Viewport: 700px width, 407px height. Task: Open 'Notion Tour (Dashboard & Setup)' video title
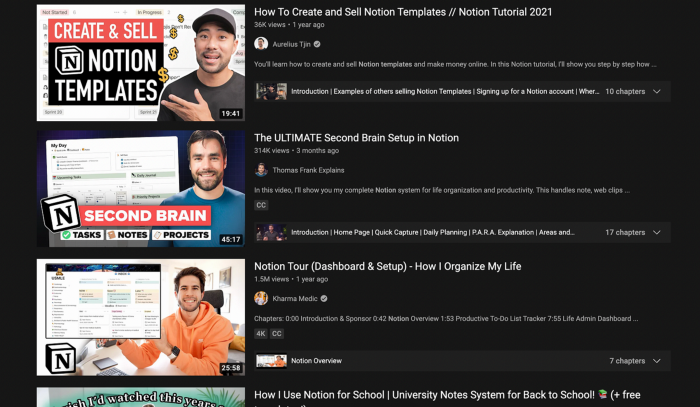pos(388,266)
